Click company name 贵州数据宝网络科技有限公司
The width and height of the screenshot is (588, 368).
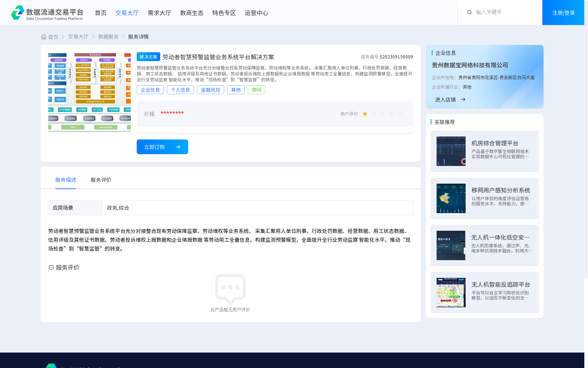click(x=470, y=65)
